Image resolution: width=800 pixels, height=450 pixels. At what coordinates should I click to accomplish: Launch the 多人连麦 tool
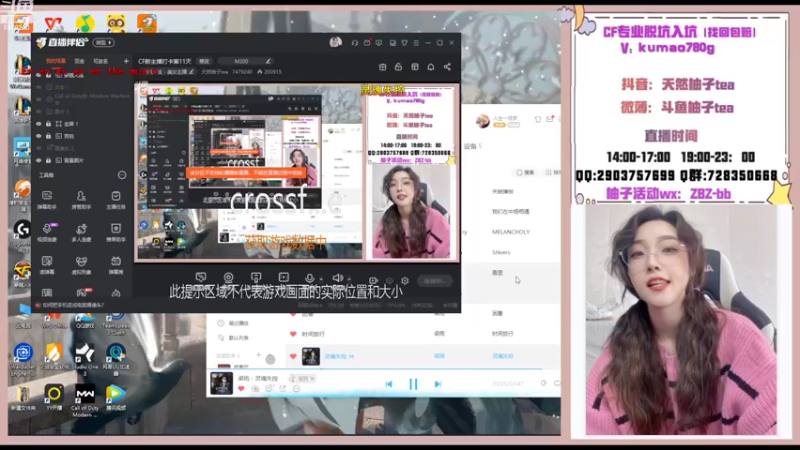pyautogui.click(x=81, y=232)
